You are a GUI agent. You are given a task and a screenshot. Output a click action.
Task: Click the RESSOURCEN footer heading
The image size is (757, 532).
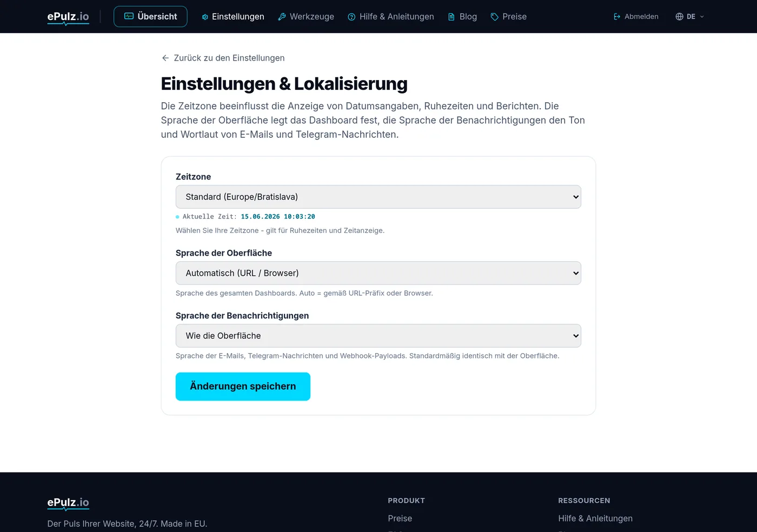tap(584, 501)
